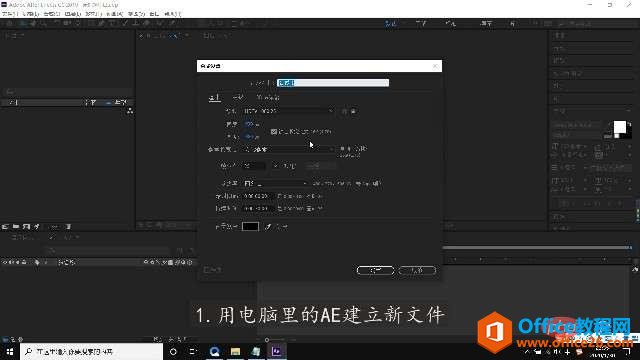Click the Cancel button in the dialog
The width and height of the screenshot is (640, 360).
(x=417, y=270)
